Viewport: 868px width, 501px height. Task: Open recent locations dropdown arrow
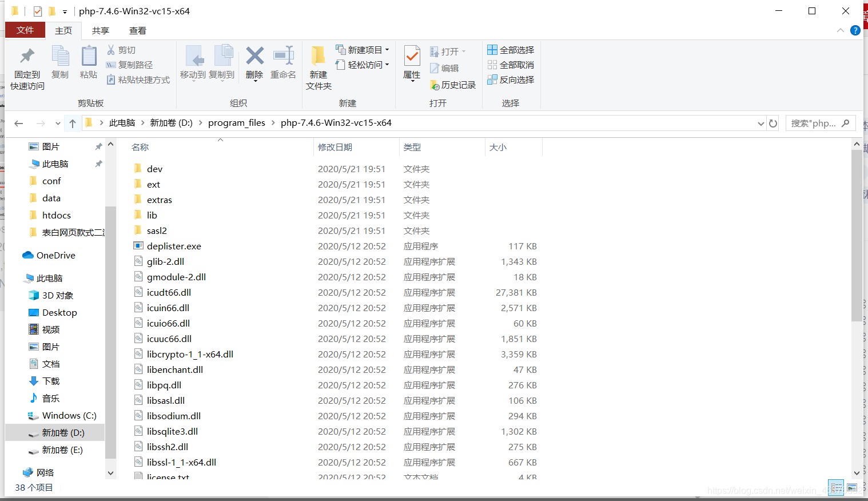click(58, 124)
